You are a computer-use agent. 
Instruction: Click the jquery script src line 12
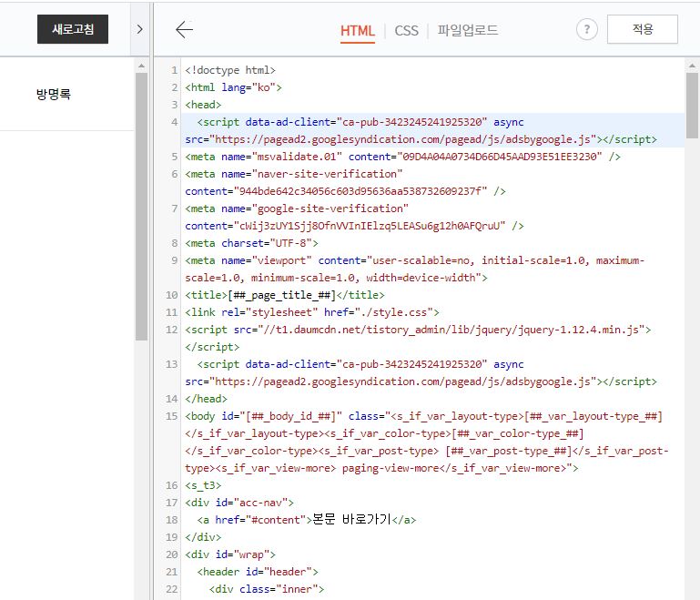pos(418,339)
